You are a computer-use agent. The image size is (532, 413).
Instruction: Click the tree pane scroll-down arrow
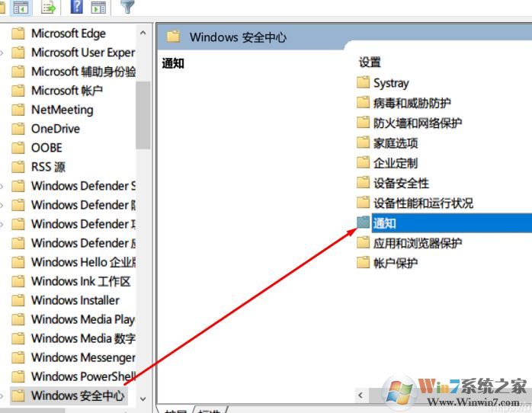pos(143,399)
